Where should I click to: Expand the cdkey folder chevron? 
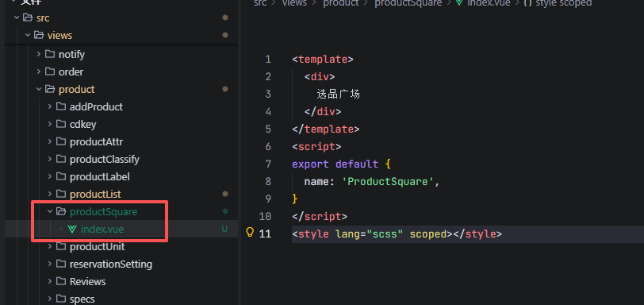pyautogui.click(x=50, y=124)
